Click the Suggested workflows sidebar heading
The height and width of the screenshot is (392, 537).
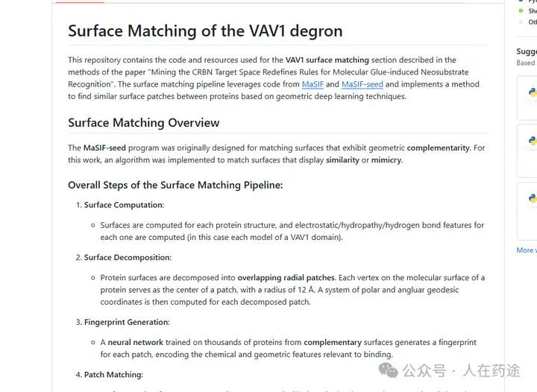point(527,51)
